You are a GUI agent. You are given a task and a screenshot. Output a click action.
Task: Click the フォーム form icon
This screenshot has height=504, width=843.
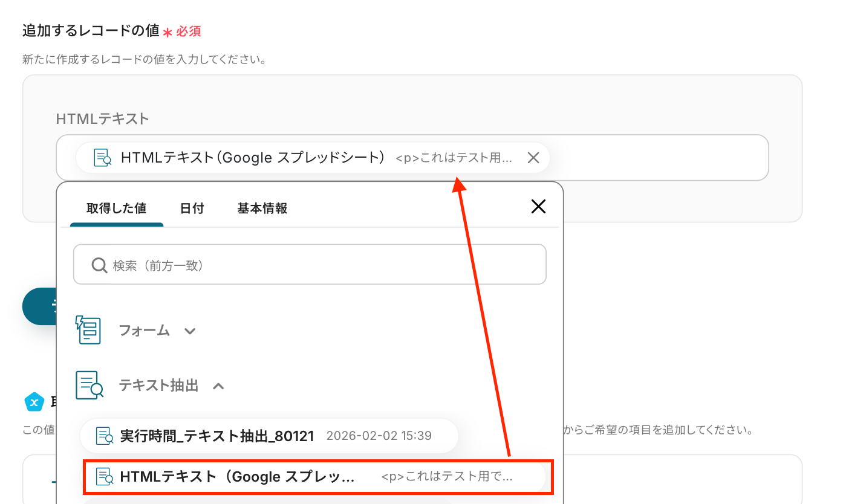coord(88,330)
